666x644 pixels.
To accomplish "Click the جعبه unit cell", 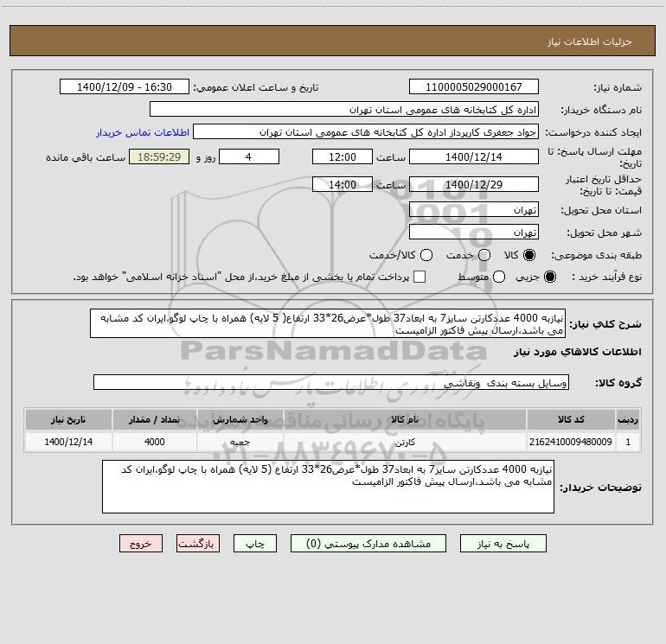I will pos(240,442).
